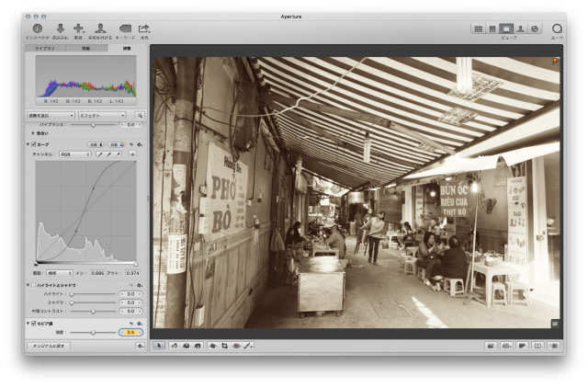Collapse the Curves section triangle

pyautogui.click(x=28, y=144)
